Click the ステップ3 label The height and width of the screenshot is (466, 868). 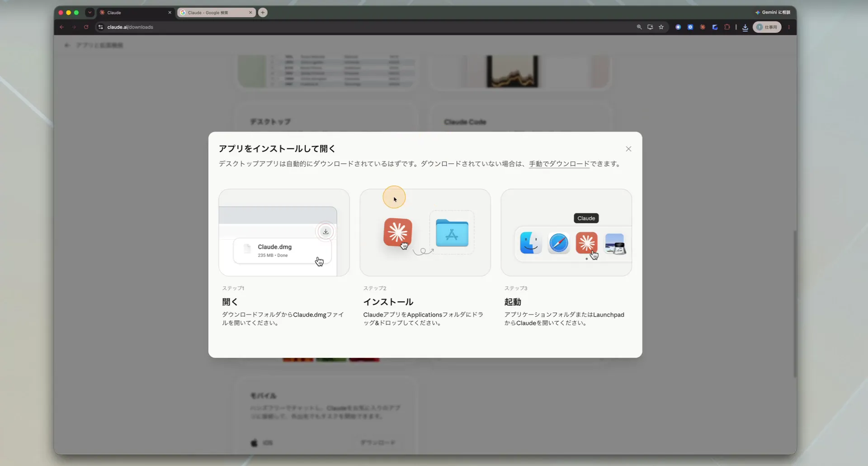point(516,288)
